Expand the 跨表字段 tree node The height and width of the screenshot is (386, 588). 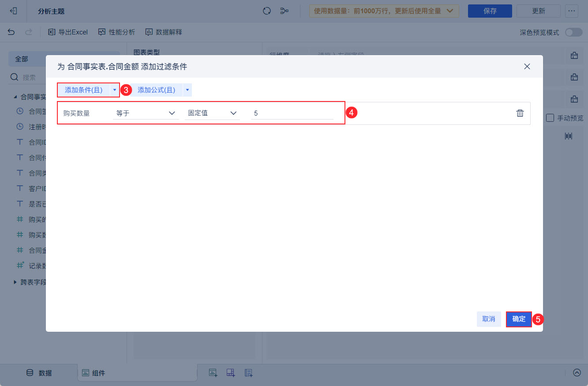coord(15,281)
